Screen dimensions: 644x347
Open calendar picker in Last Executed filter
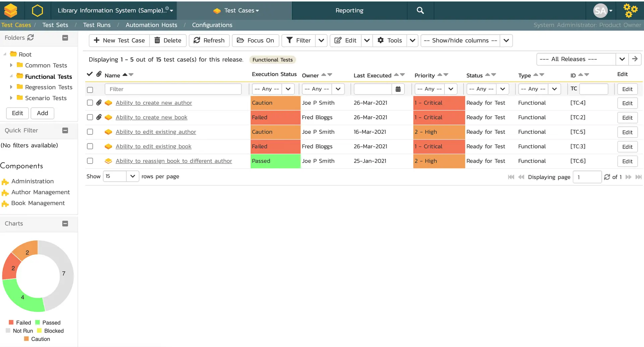coord(398,89)
